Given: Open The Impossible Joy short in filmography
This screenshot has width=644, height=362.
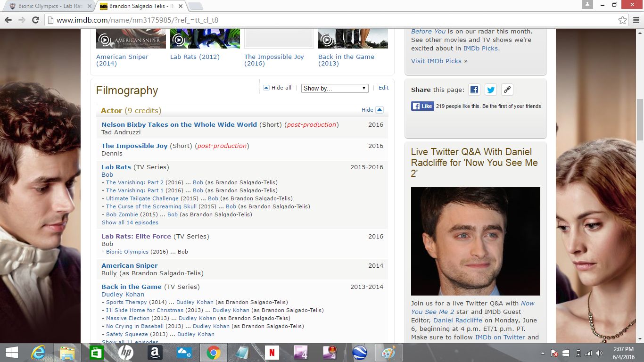Looking at the screenshot, I should [134, 146].
